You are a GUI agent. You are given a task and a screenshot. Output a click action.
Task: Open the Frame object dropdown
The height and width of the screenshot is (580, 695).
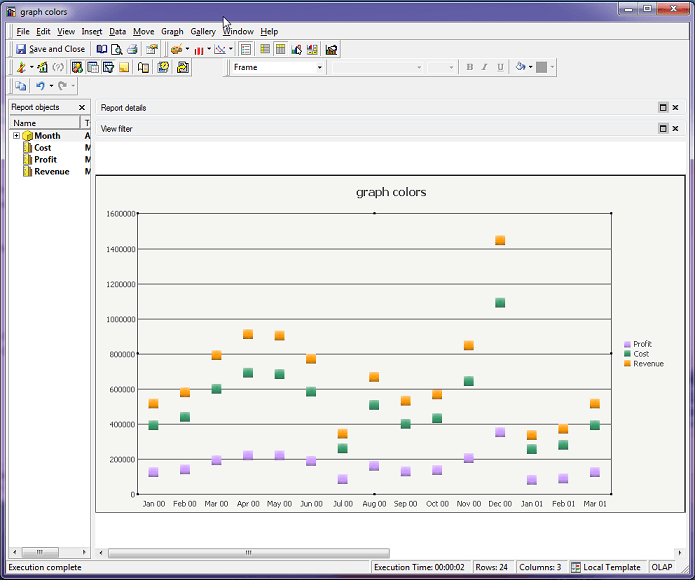tap(320, 68)
